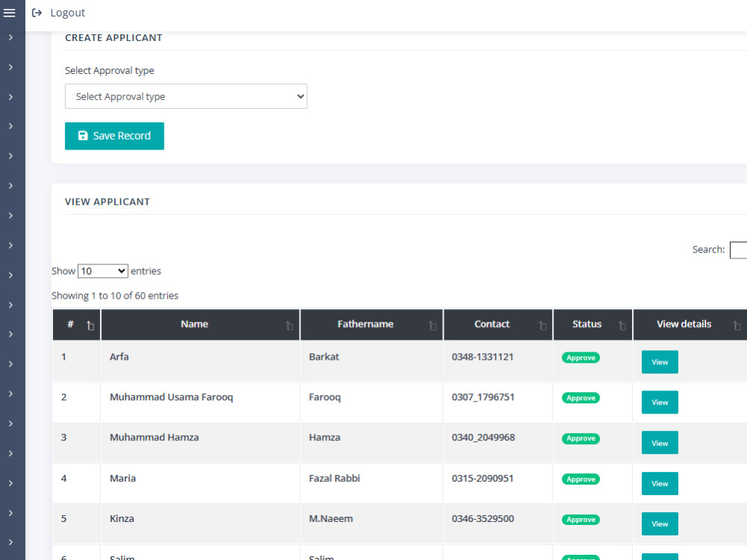The width and height of the screenshot is (747, 560).
Task: Click the fathername "M.Naeem"
Action: pos(331,519)
